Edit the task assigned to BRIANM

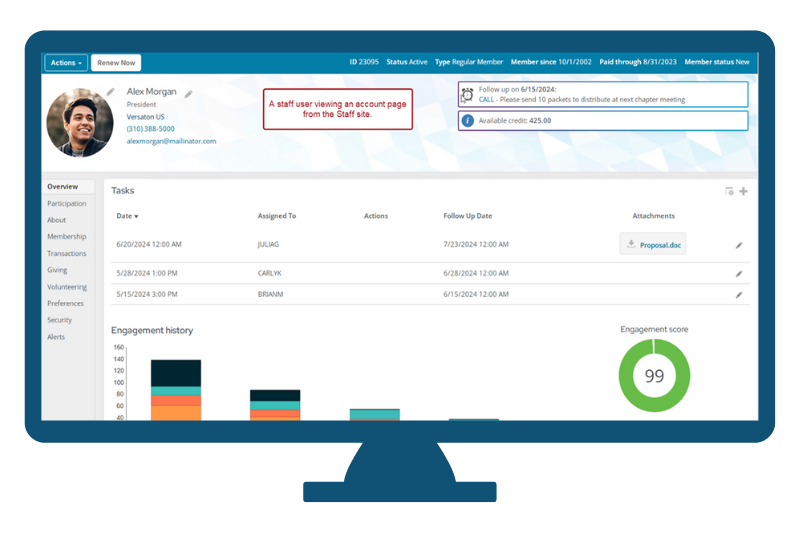739,295
